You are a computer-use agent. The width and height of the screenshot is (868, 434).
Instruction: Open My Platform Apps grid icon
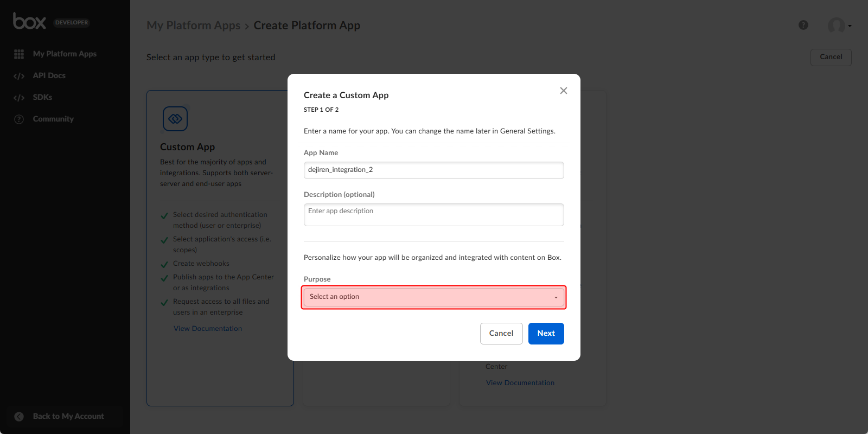(19, 54)
